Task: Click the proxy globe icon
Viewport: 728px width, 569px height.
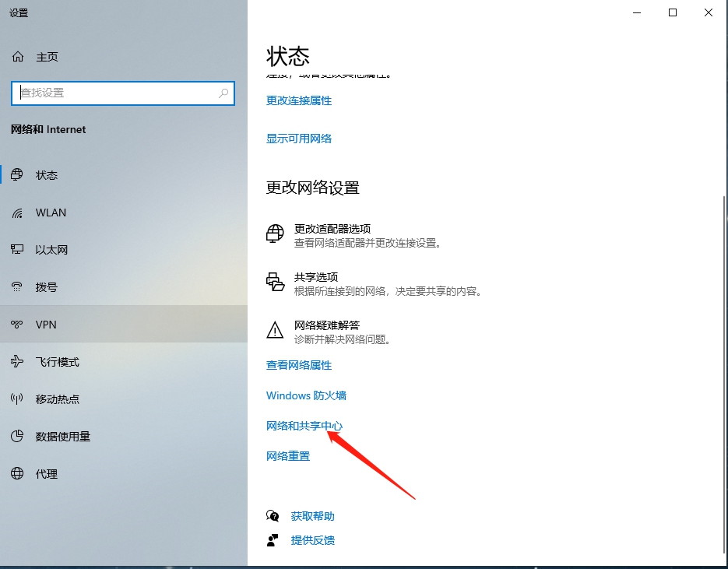Action: (x=17, y=473)
